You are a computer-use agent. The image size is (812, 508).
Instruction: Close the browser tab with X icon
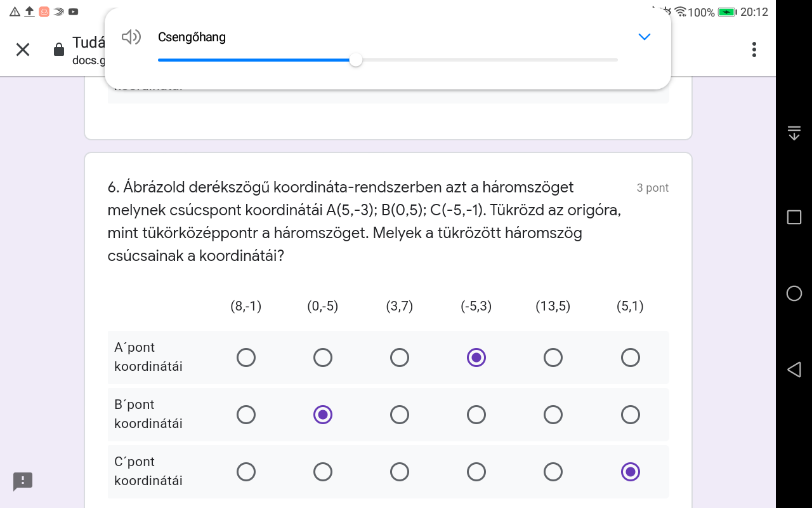tap(23, 50)
